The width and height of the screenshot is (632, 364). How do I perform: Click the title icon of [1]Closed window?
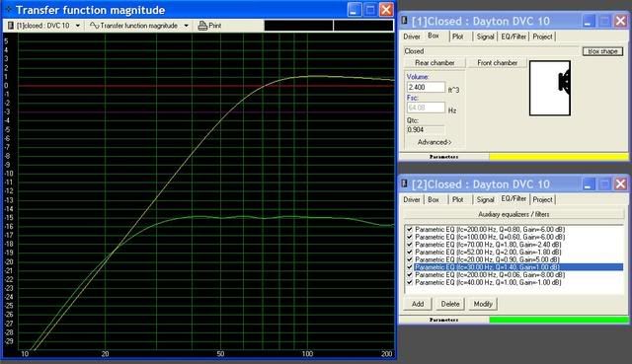[404, 21]
